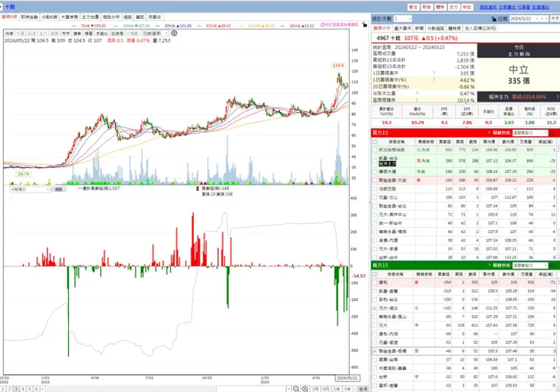Switch to the 個股分析 tab
Screen dimensions: 560x392
pos(111,17)
